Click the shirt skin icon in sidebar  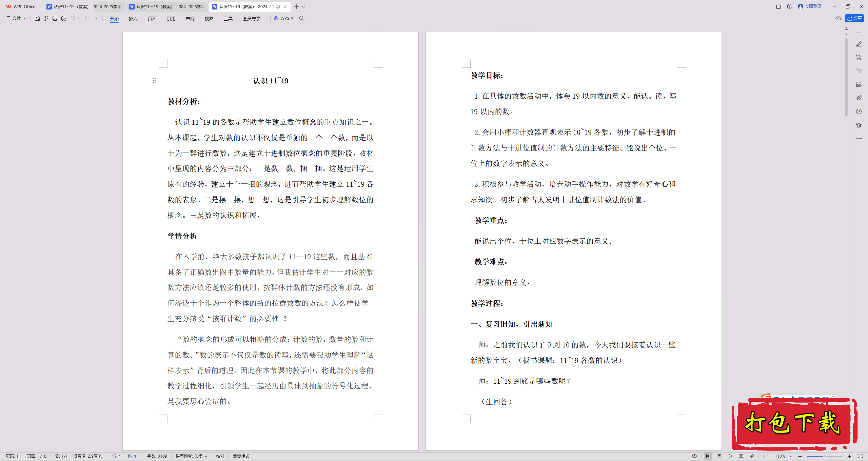pos(859,125)
